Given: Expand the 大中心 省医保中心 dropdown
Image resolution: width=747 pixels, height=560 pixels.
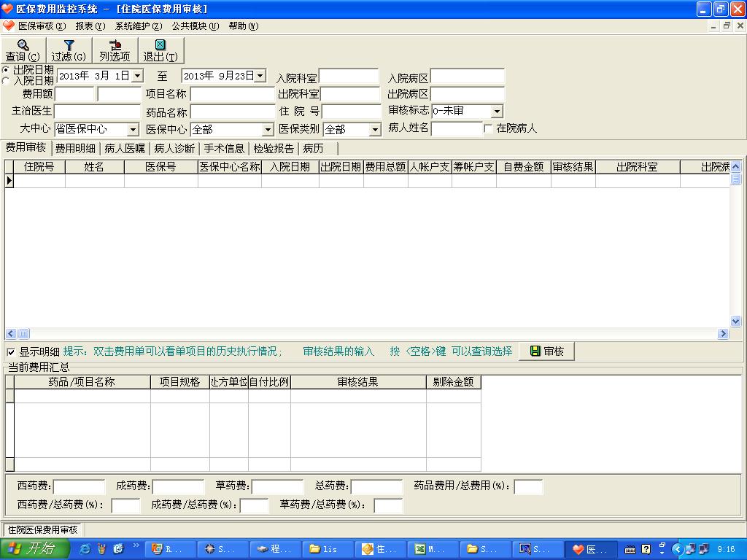Looking at the screenshot, I should pyautogui.click(x=133, y=130).
